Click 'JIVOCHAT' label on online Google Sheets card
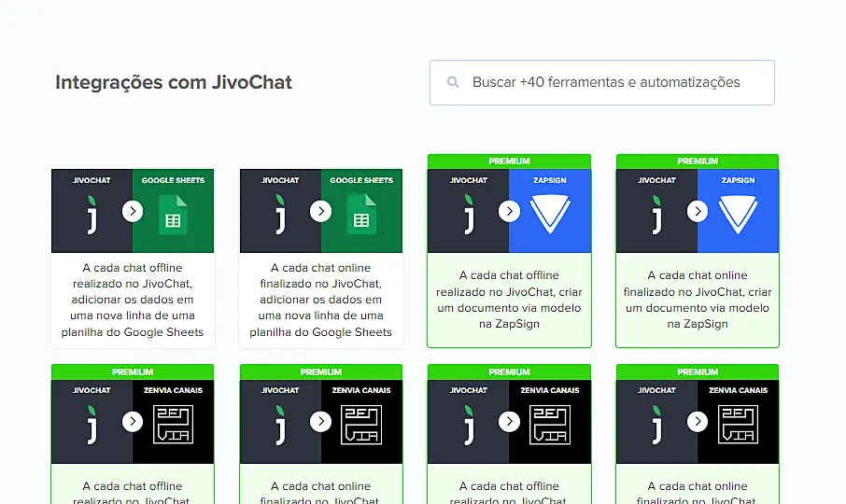 click(280, 180)
